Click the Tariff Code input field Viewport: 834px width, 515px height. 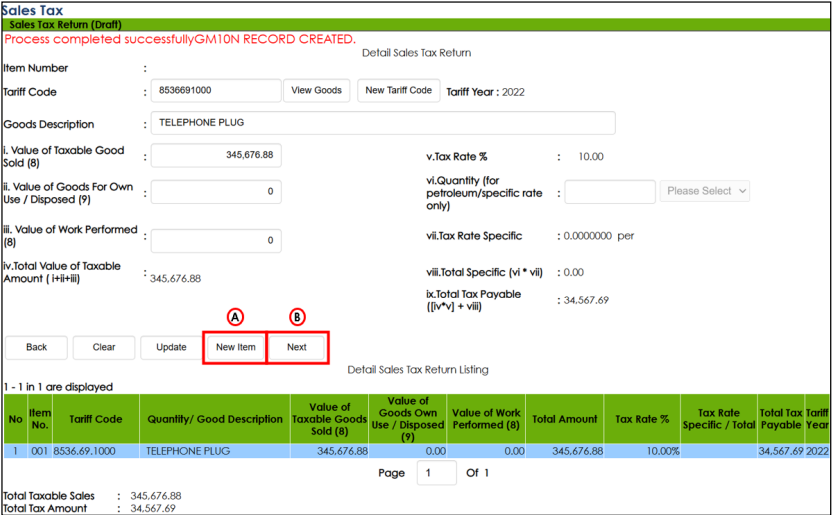[x=216, y=91]
